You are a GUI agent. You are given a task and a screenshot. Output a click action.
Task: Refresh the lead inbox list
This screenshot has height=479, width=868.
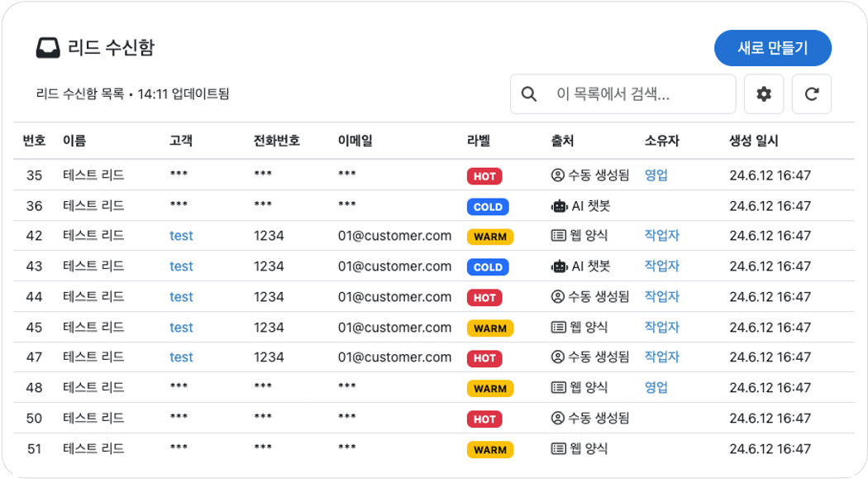(x=812, y=94)
